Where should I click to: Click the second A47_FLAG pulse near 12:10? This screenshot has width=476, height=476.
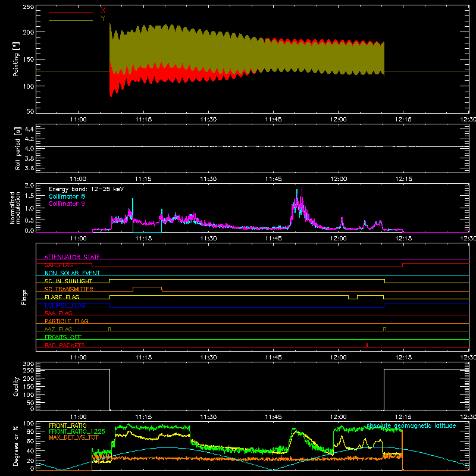384,329
